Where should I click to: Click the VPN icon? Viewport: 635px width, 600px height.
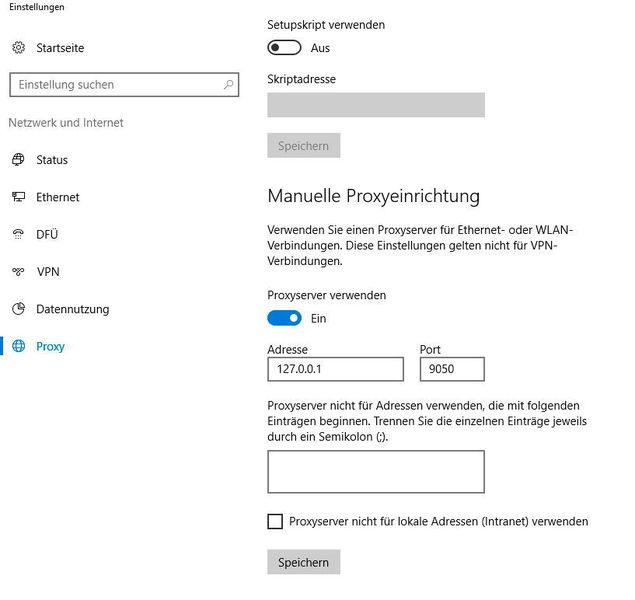18,271
